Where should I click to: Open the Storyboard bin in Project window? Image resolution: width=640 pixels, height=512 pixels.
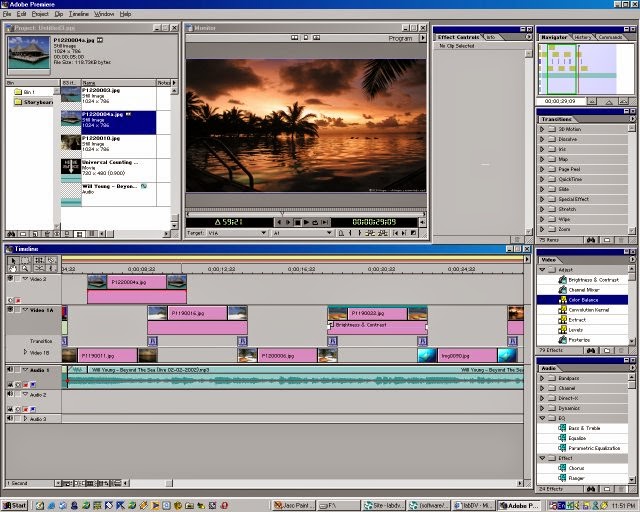(x=35, y=101)
